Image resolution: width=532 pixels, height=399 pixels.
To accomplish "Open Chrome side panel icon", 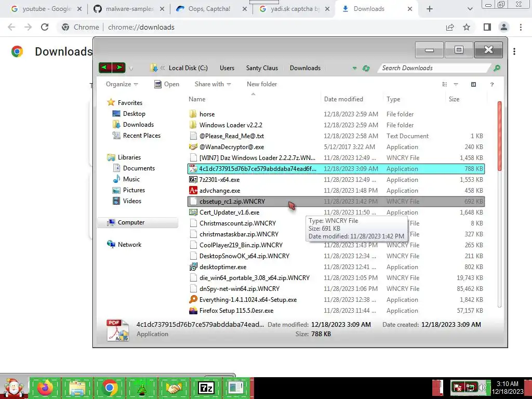I will pos(487,27).
